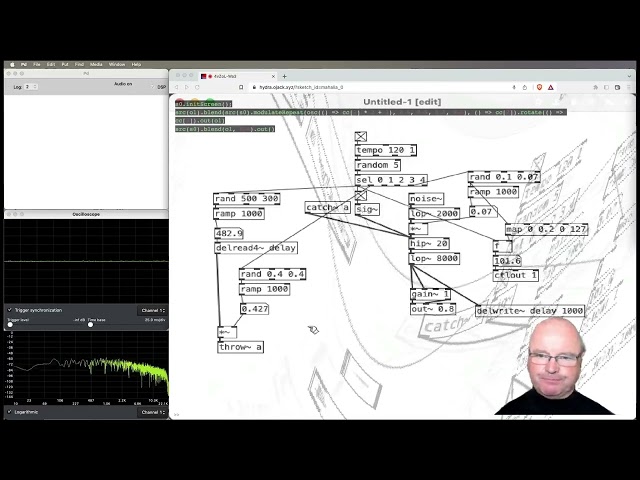Reload the hydra browser page
Image resolution: width=640 pixels, height=480 pixels.
pyautogui.click(x=197, y=87)
